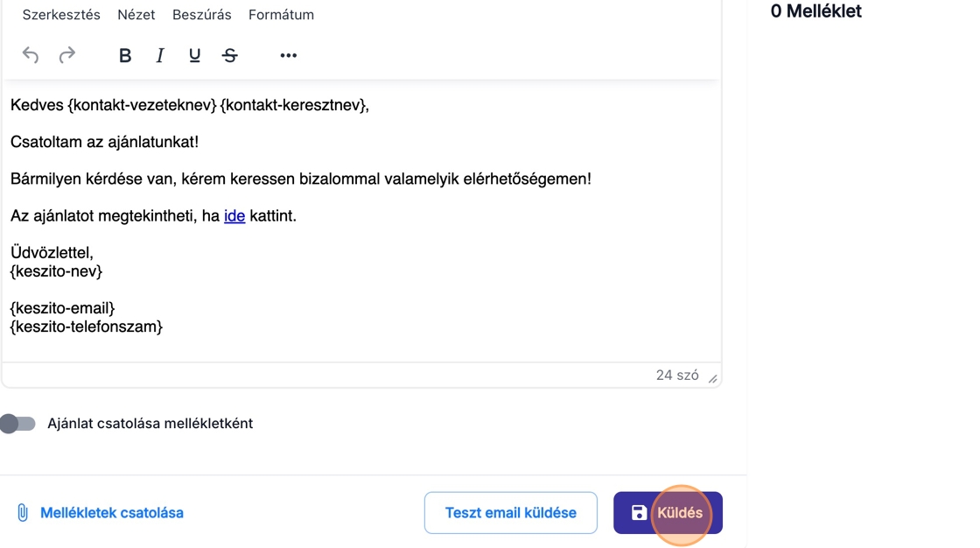Viewport: 980px width, 548px height.
Task: Open the Beszúrás menu
Action: coord(202,15)
